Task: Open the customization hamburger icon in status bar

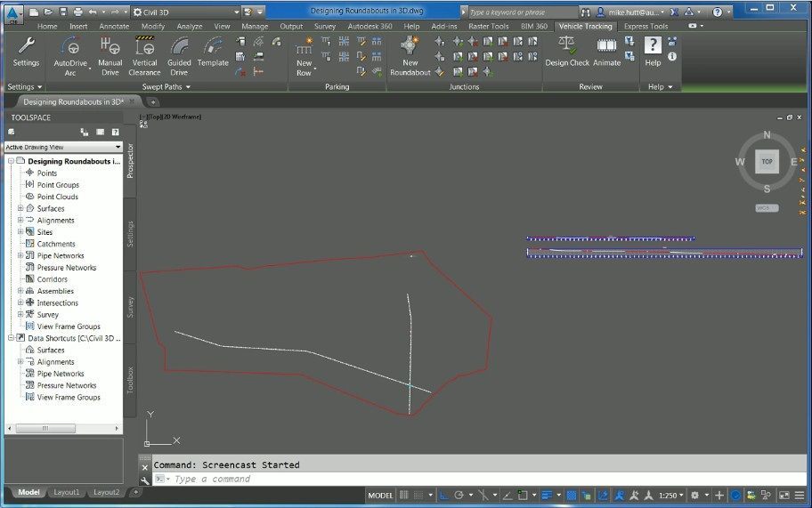Action: 800,495
